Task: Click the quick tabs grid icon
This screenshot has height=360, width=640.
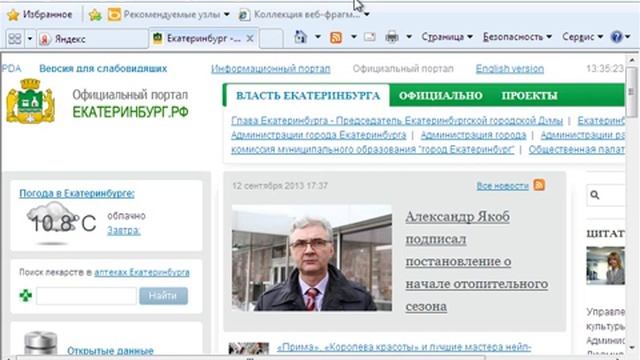Action: 15,39
